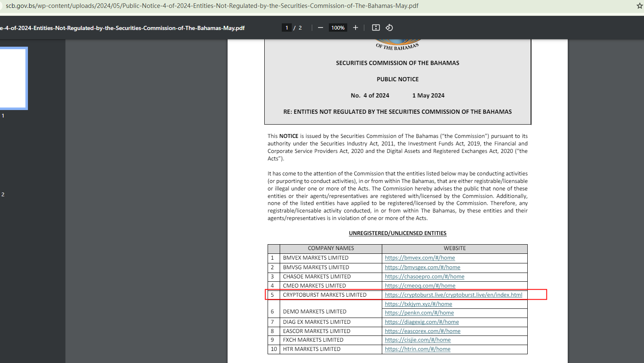This screenshot has width=644, height=363.
Task: Select the page 1 thumbnail
Action: (13, 78)
